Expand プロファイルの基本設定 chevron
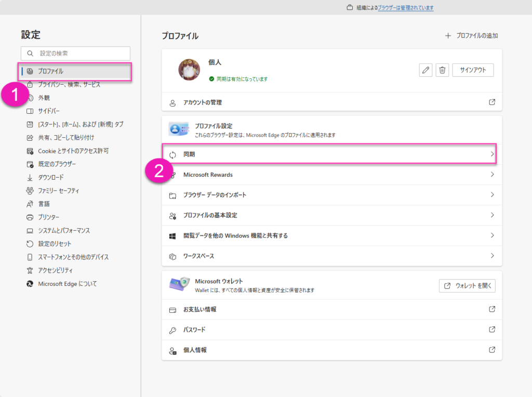This screenshot has height=397, width=532. click(x=492, y=215)
